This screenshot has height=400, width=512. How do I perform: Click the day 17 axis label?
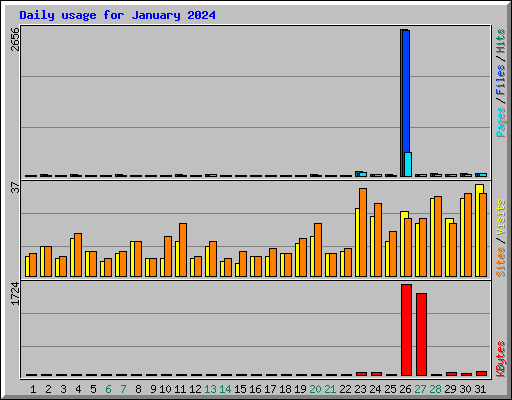pos(270,389)
